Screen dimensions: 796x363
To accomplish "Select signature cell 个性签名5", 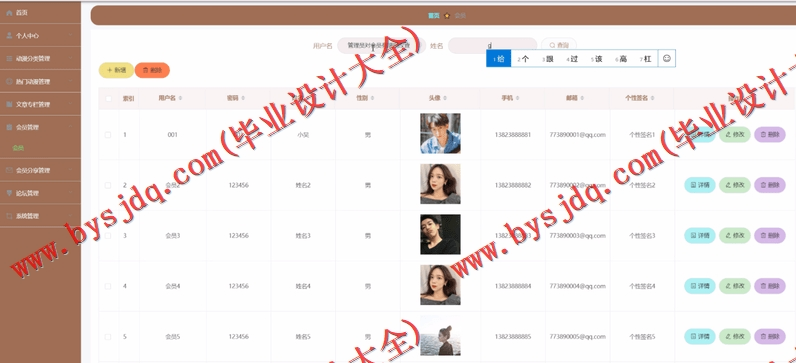I will tap(642, 337).
